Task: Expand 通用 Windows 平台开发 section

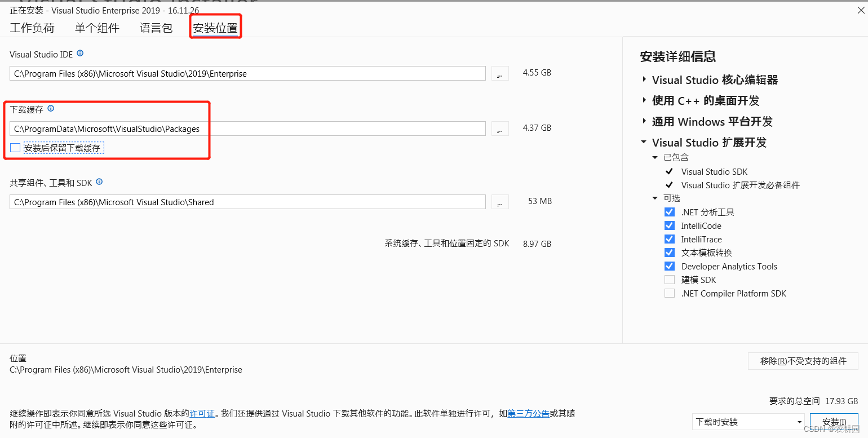Action: click(644, 121)
